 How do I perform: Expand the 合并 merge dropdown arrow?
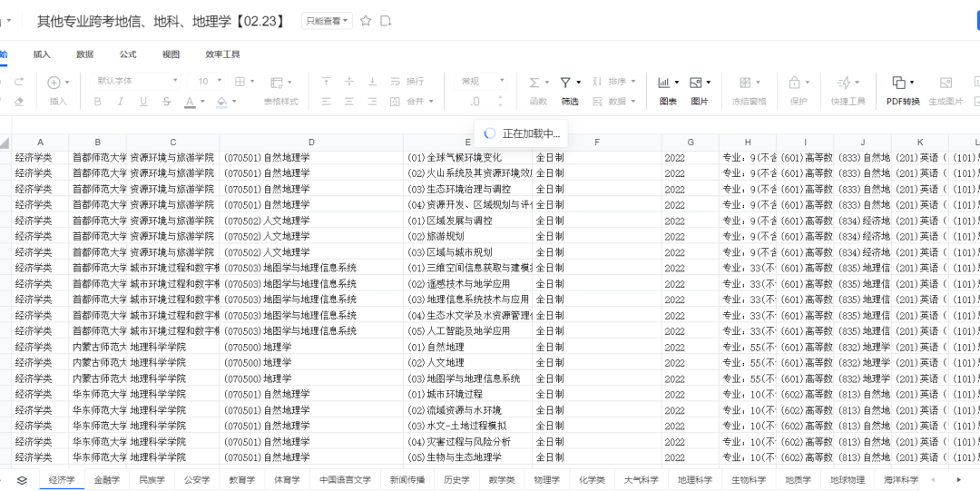pos(431,102)
